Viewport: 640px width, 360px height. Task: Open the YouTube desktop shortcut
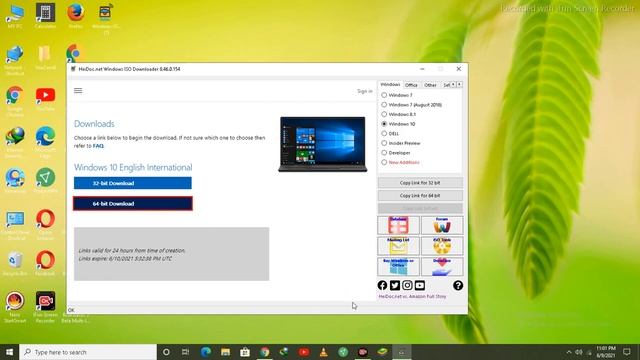point(45,99)
